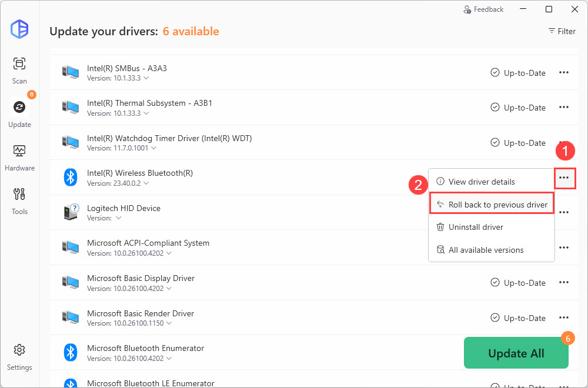588x388 pixels.
Task: Click the Update All button
Action: (x=516, y=353)
